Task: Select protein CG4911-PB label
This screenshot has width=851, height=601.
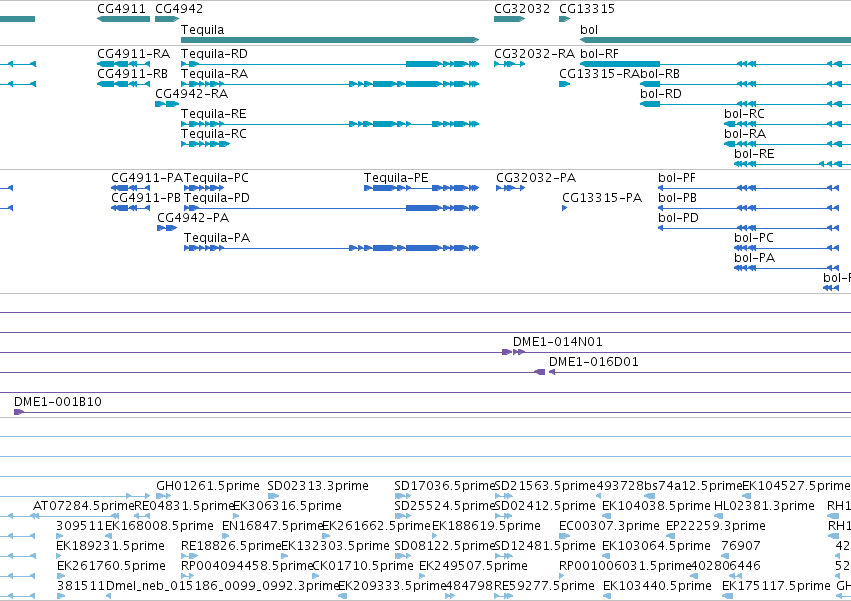Action: coord(146,198)
